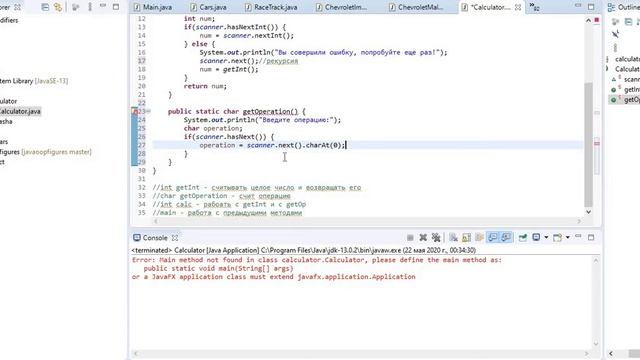The width and height of the screenshot is (640, 360).
Task: Maximize the Console view
Action: [591, 237]
